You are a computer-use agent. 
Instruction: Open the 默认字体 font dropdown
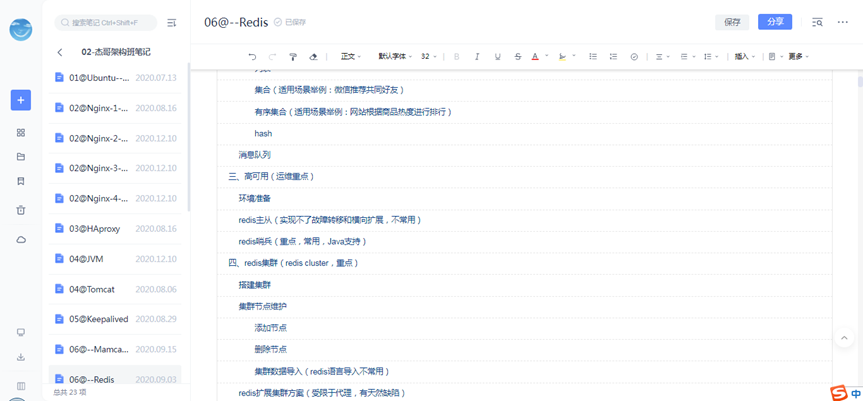coord(394,57)
